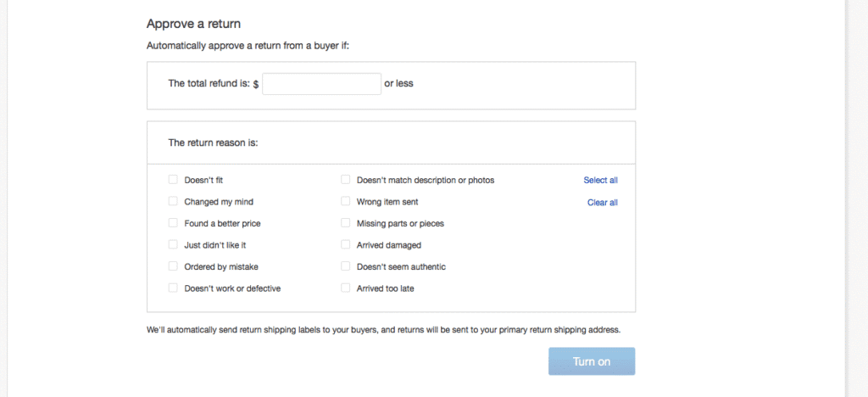Click the "Select all" link
Viewport: 868px width, 397px height.
tap(600, 181)
